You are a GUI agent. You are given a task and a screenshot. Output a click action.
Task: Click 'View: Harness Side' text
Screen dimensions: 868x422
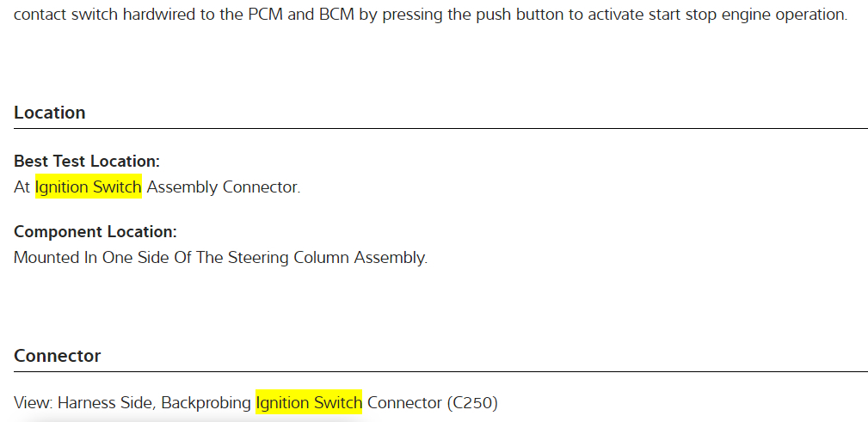(x=83, y=401)
